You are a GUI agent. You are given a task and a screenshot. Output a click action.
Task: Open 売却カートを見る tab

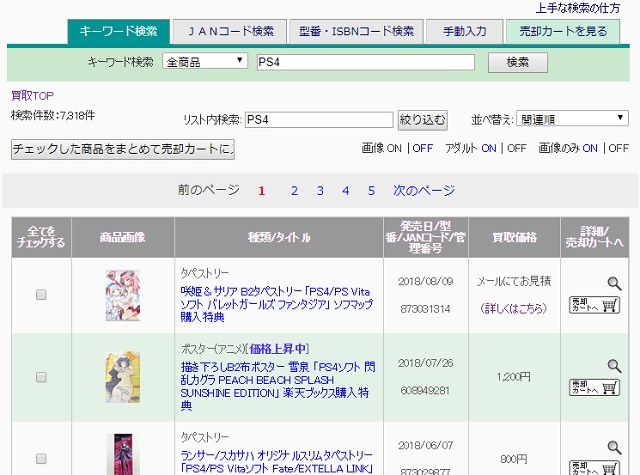(563, 31)
